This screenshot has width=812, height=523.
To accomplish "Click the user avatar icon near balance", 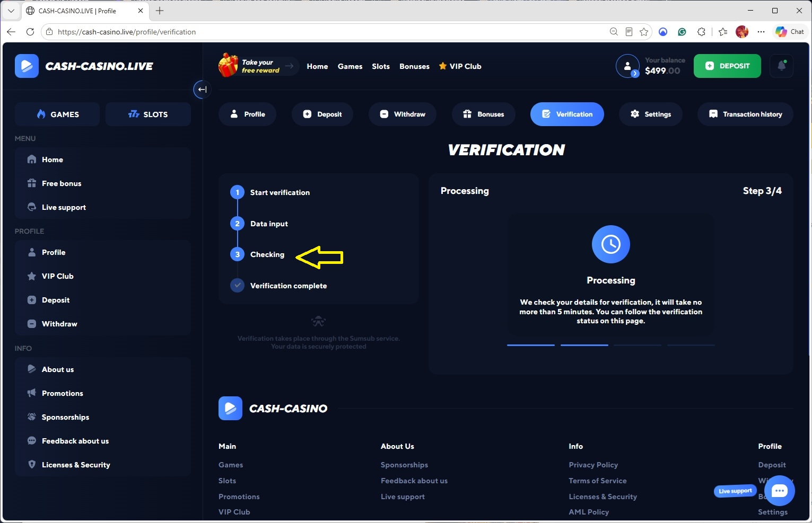I will click(627, 66).
